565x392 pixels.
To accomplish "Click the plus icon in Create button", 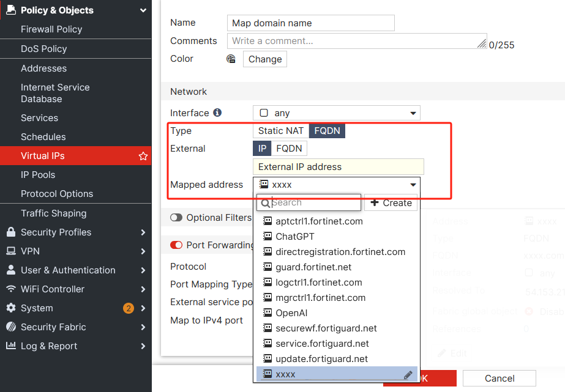I will 375,202.
